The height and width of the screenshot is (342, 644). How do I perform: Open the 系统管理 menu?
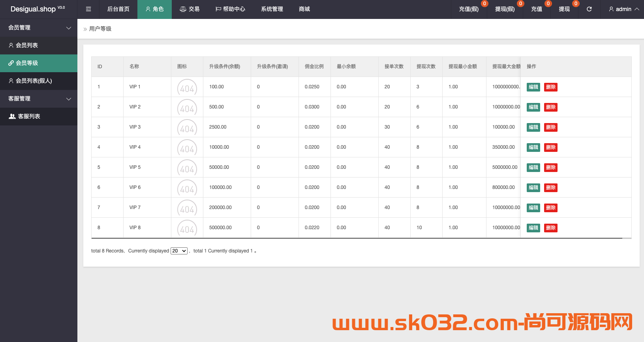[x=272, y=9]
